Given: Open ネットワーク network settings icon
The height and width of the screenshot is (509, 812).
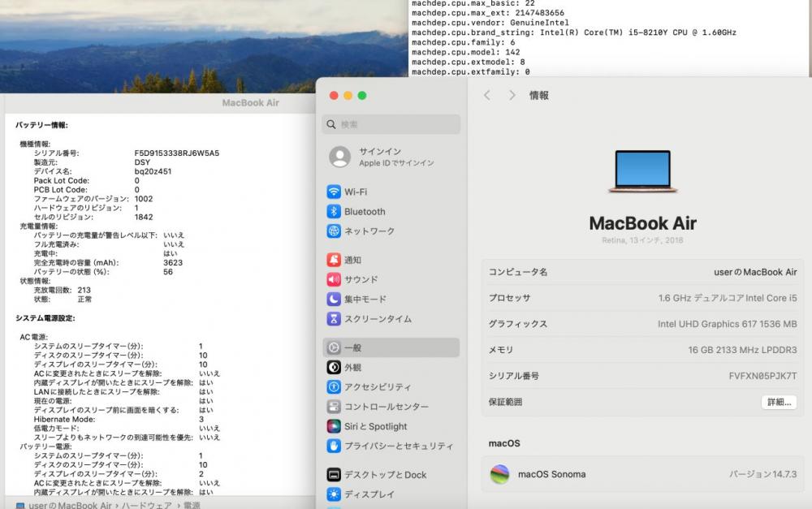Looking at the screenshot, I should click(334, 231).
